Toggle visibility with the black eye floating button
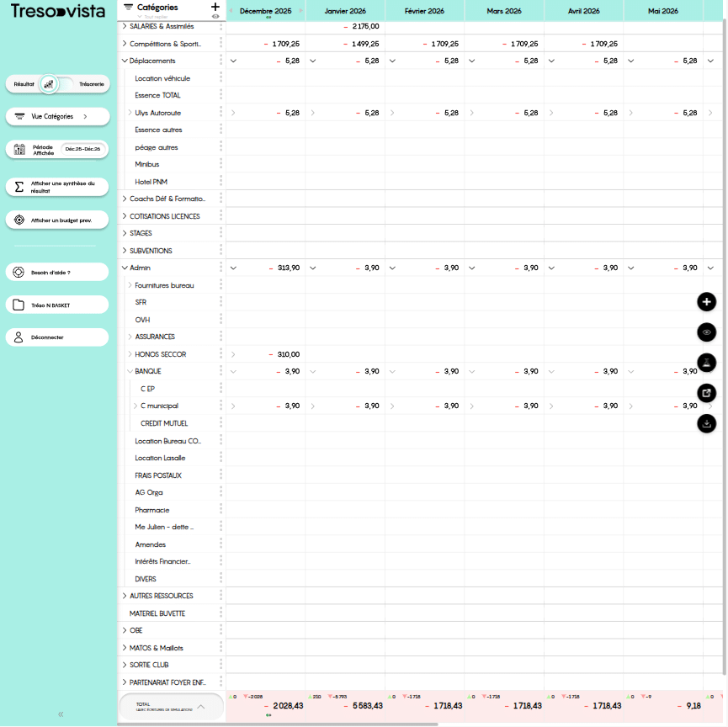Screen dimensions: 728x727 click(x=707, y=332)
